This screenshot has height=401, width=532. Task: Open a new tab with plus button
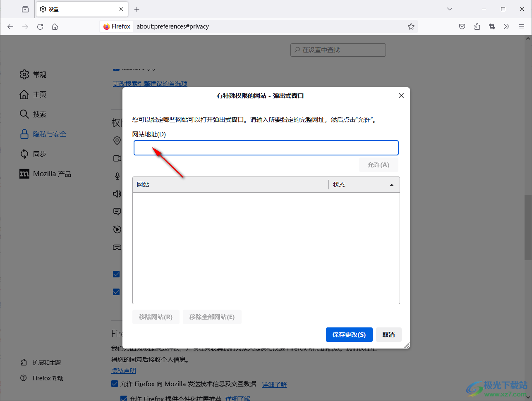pyautogui.click(x=137, y=9)
